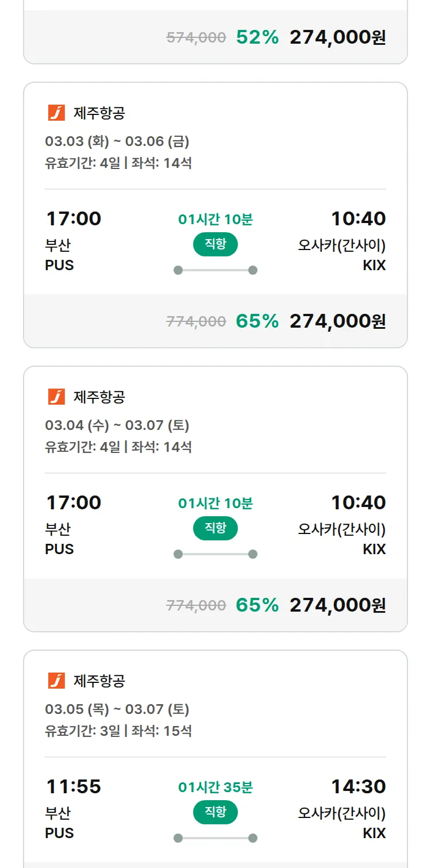The width and height of the screenshot is (431, 868).
Task: Click the 14:30 arrival time
Action: [358, 786]
